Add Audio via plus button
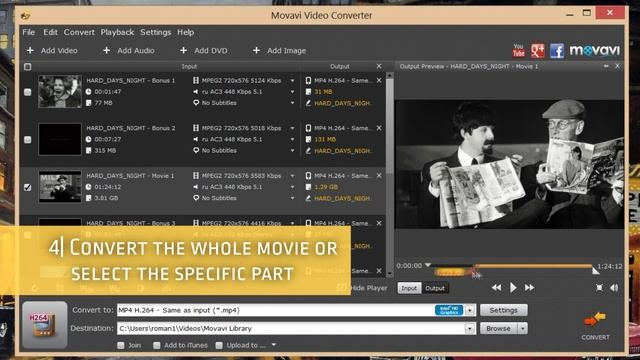 [x=107, y=50]
